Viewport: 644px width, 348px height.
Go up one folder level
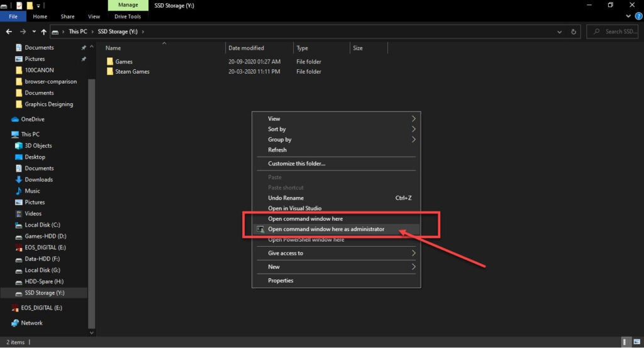point(43,31)
